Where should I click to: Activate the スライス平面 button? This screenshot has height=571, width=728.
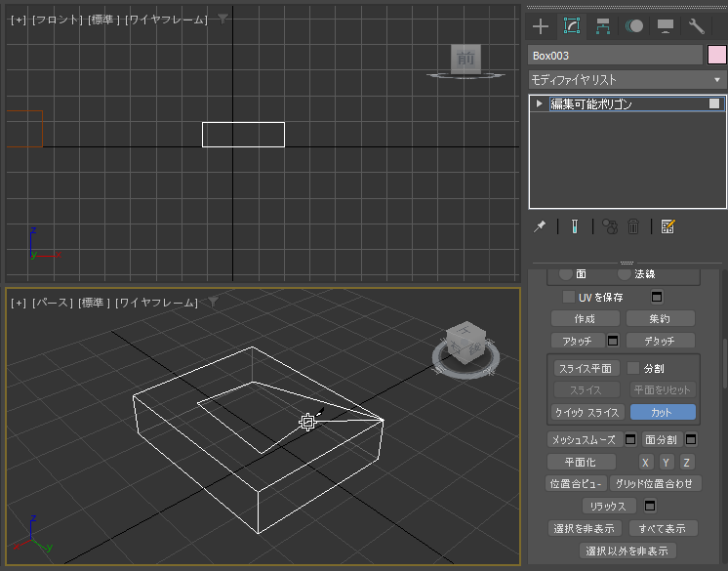tap(586, 368)
